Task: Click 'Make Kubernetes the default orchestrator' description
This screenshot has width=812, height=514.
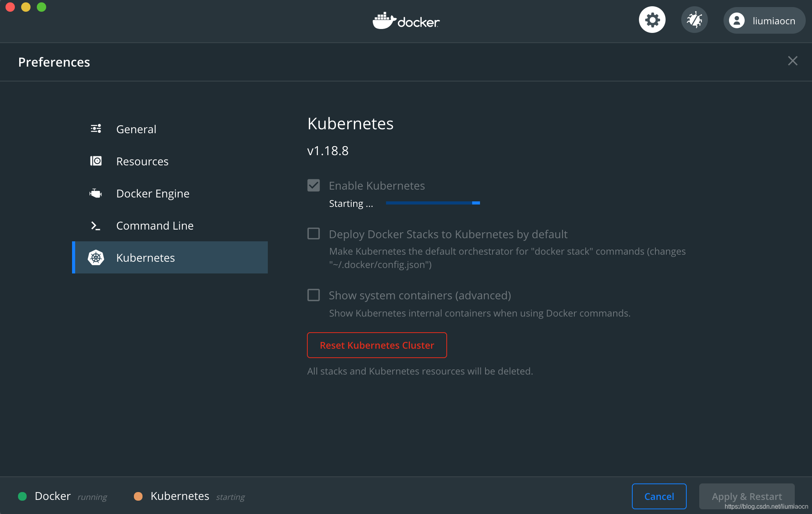Action: (x=507, y=258)
